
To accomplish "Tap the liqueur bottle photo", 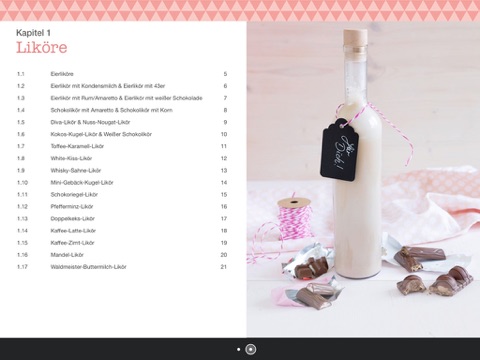I will tap(363, 179).
